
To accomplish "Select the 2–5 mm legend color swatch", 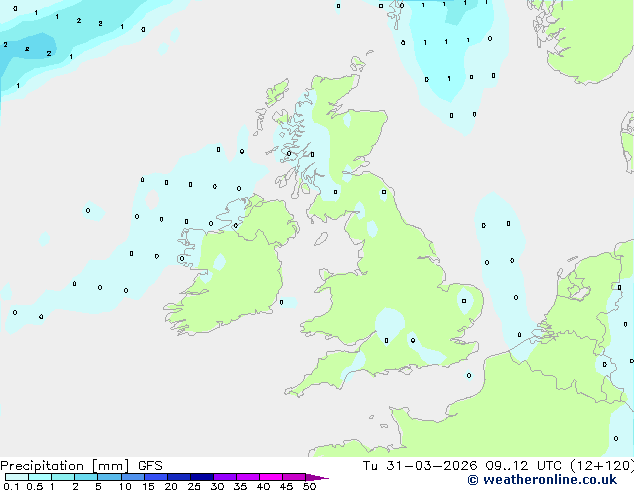I will pos(86,477).
